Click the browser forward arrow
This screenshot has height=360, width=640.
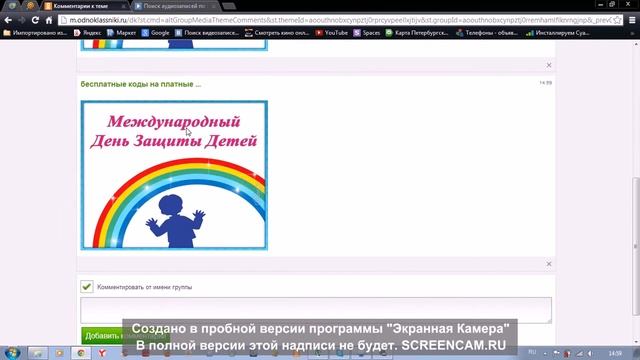(22, 20)
